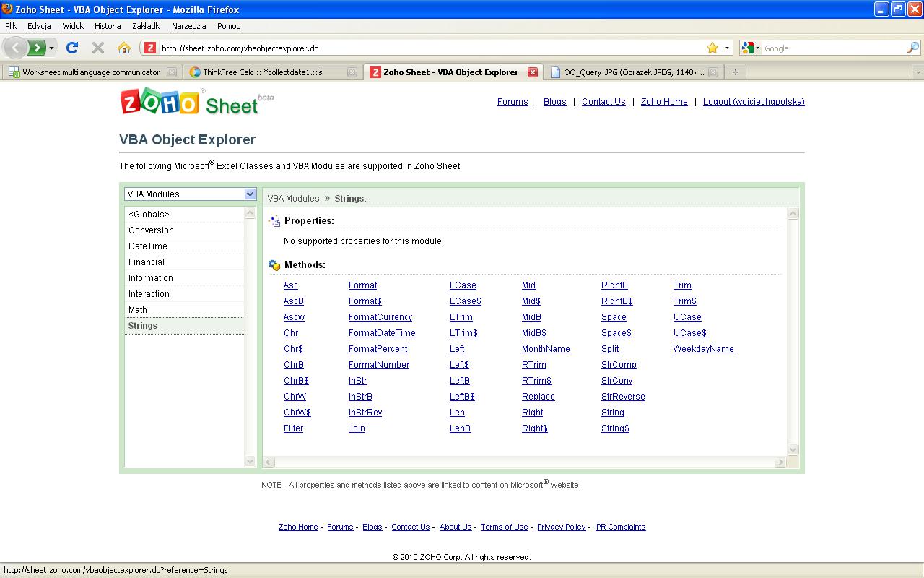Select Information module
This screenshot has width=924, height=578.
[184, 278]
